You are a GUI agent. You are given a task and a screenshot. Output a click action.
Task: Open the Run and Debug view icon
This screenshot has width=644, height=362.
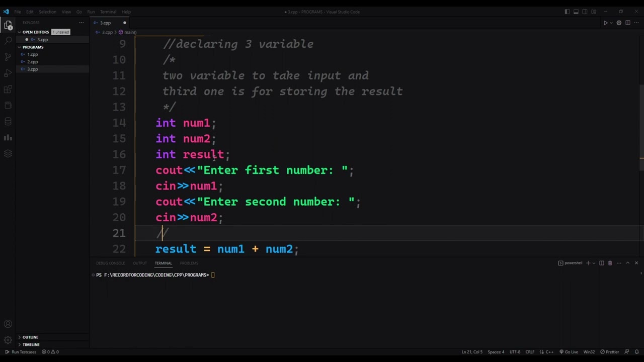(x=8, y=73)
